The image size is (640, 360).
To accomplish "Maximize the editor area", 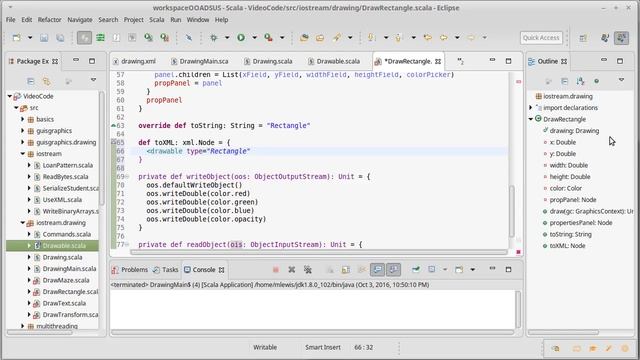I will 508,61.
